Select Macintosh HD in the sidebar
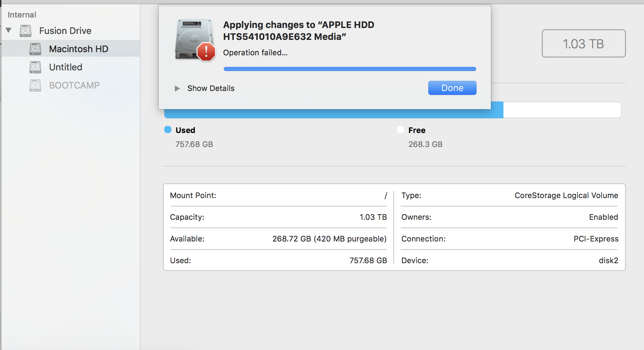Image resolution: width=644 pixels, height=350 pixels. pos(79,49)
